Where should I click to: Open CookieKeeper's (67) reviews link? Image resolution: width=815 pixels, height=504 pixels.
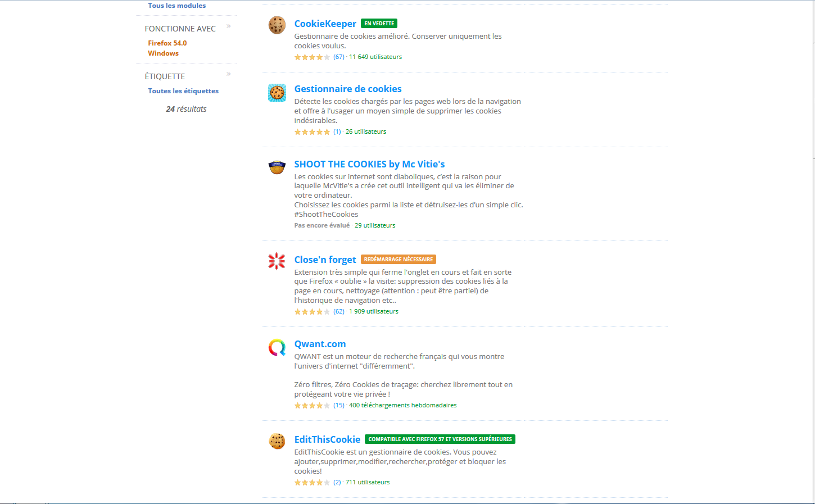click(x=338, y=57)
